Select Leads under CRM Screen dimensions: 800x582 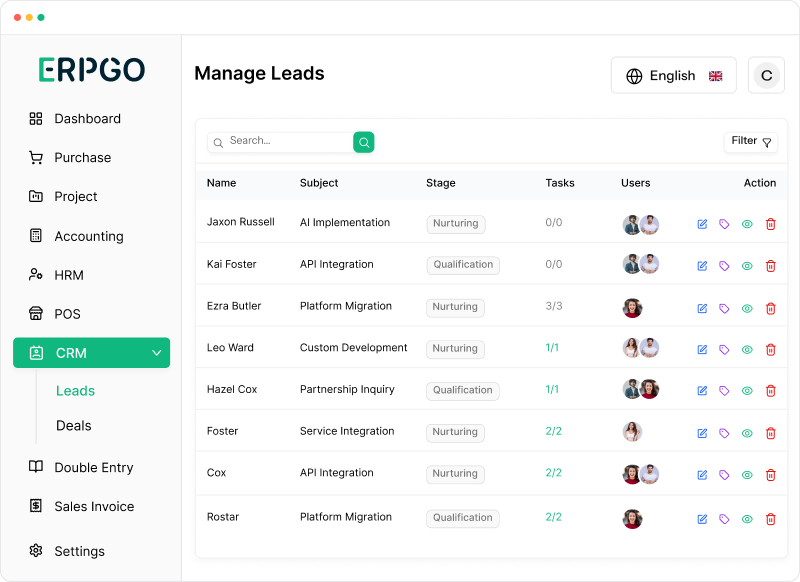[x=76, y=391]
